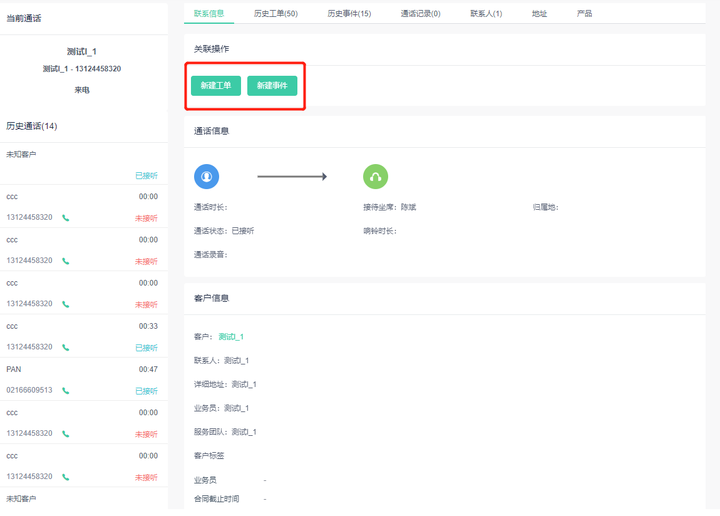Open the green customer name link after 客户:
Image resolution: width=720 pixels, height=516 pixels.
click(231, 337)
